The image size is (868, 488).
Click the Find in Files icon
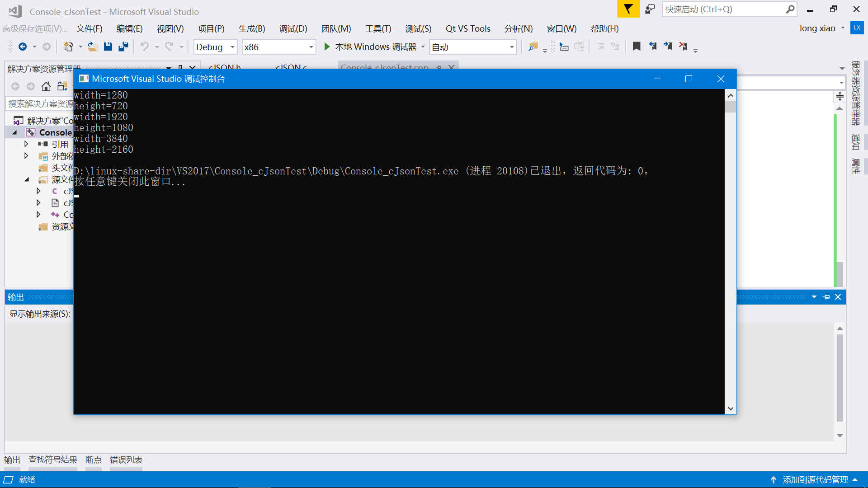533,47
